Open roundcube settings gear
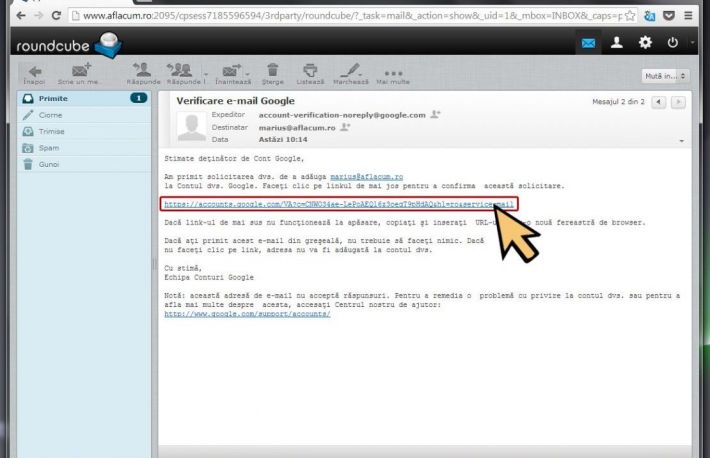The image size is (710, 458). point(645,43)
